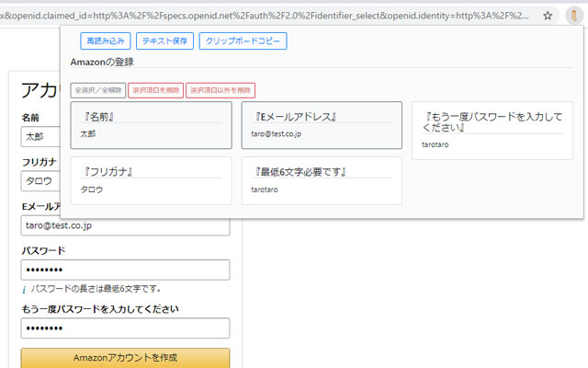
Task: Click the テキスト保存 button
Action: pyautogui.click(x=164, y=40)
